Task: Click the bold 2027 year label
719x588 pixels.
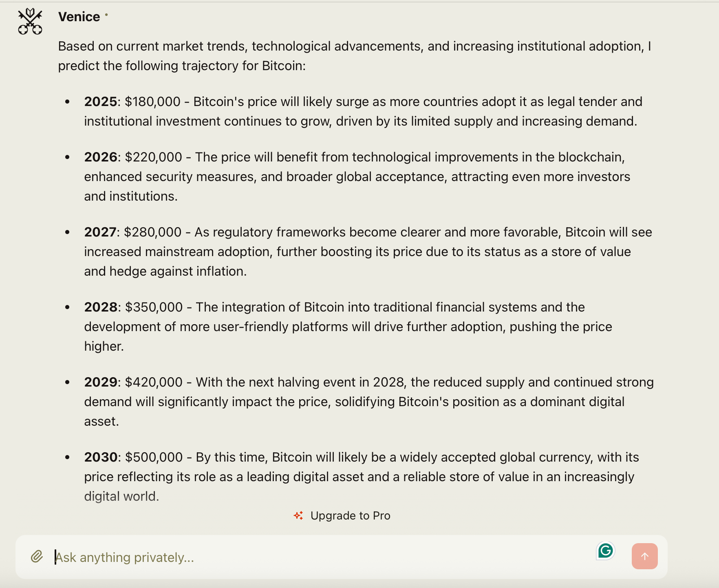Action: click(99, 232)
